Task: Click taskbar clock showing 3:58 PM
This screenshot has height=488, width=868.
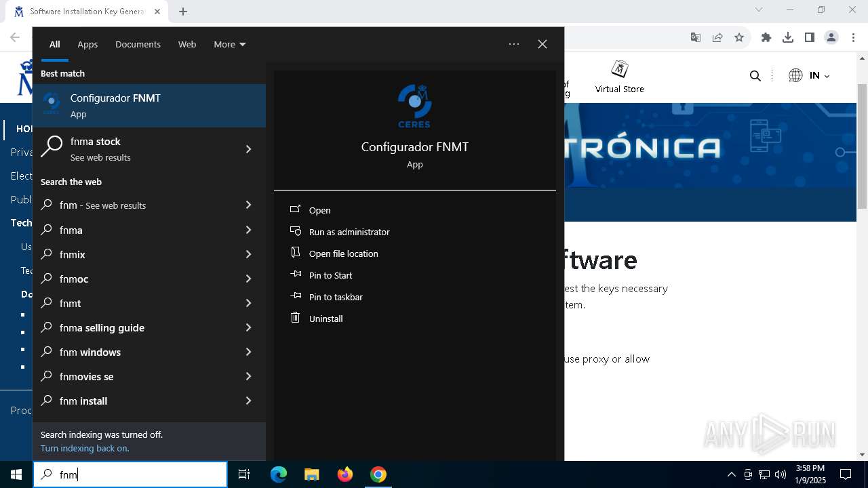Action: pyautogui.click(x=810, y=474)
